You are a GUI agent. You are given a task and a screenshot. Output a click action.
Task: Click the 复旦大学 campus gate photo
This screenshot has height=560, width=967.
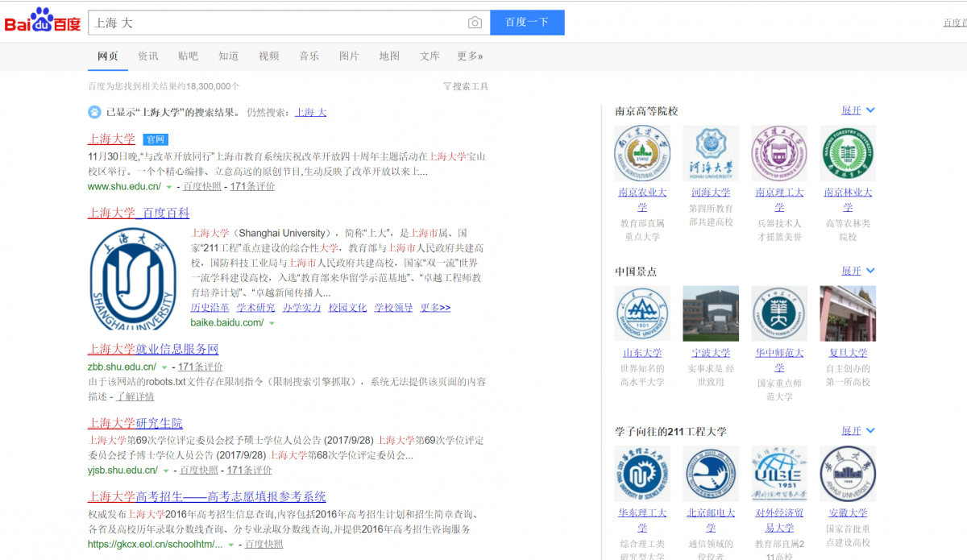coord(848,313)
